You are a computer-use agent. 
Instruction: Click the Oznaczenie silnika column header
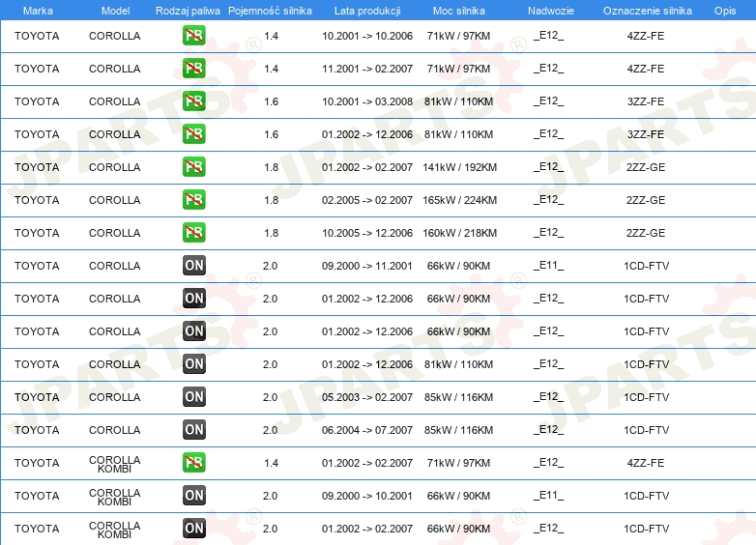[648, 11]
